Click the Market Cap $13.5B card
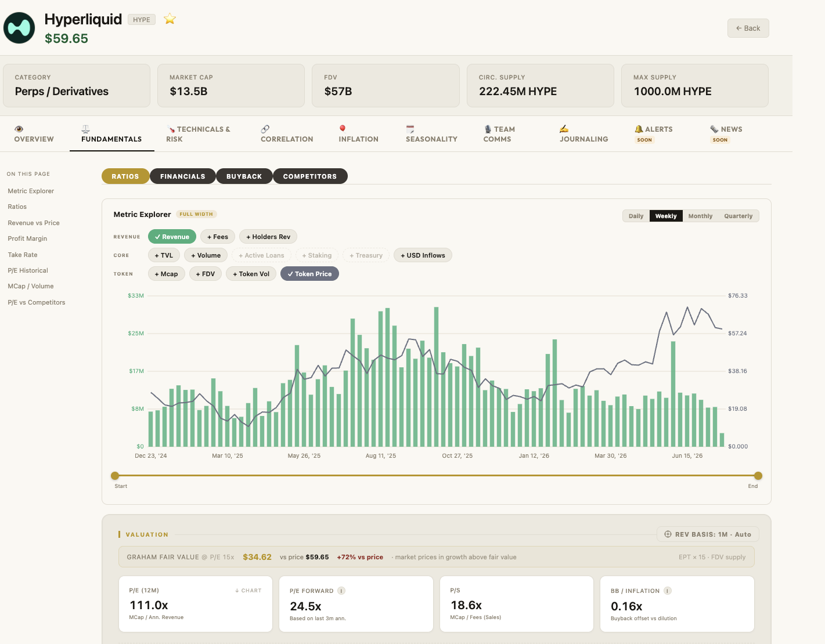 pyautogui.click(x=231, y=85)
